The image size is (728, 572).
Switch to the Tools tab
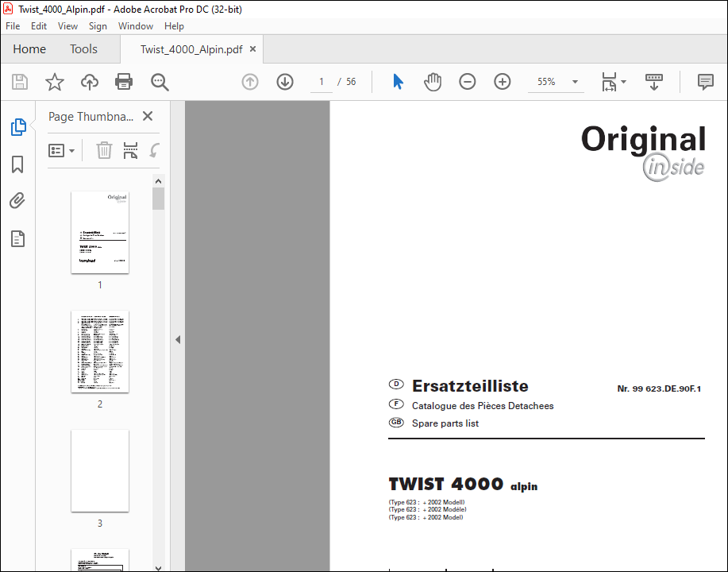83,48
